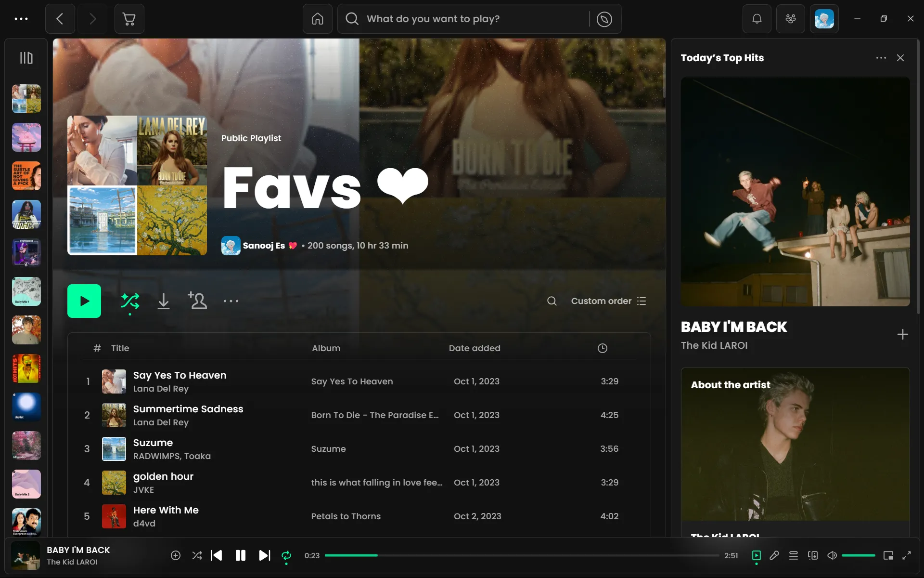Download the Favs playlist
Image resolution: width=924 pixels, height=578 pixels.
point(164,301)
